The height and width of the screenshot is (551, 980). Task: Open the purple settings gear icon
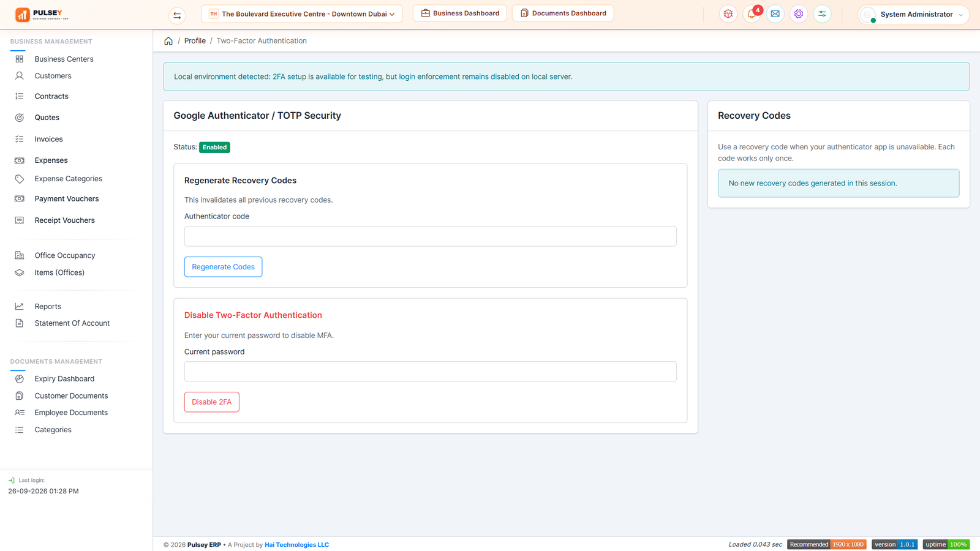(x=799, y=14)
